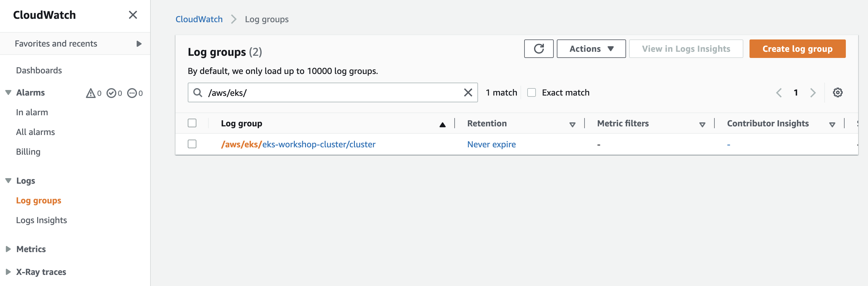Open the Actions dropdown
The height and width of the screenshot is (286, 868).
click(591, 49)
